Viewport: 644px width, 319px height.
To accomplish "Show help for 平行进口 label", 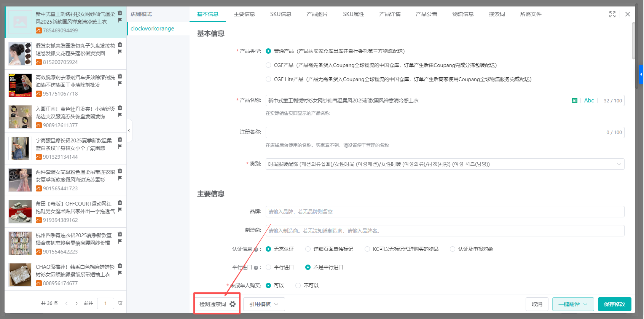I will [256, 268].
